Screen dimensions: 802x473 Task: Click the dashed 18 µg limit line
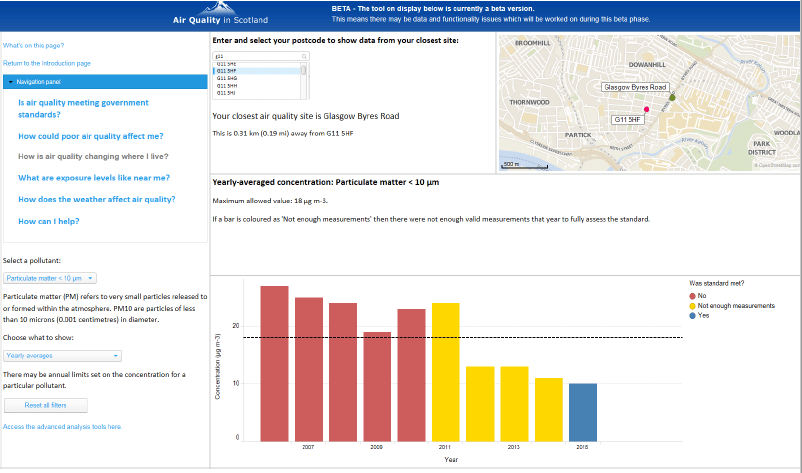(x=463, y=337)
